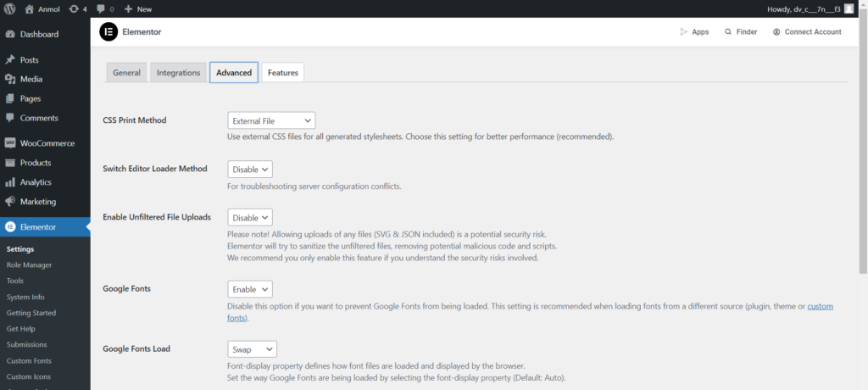Open Pages icon in sidebar
This screenshot has height=390, width=868.
[9, 98]
